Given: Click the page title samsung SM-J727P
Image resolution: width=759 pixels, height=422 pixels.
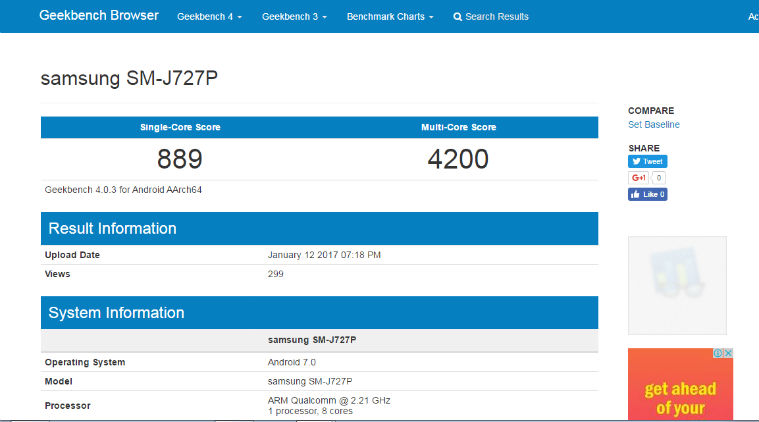Looking at the screenshot, I should coord(129,78).
